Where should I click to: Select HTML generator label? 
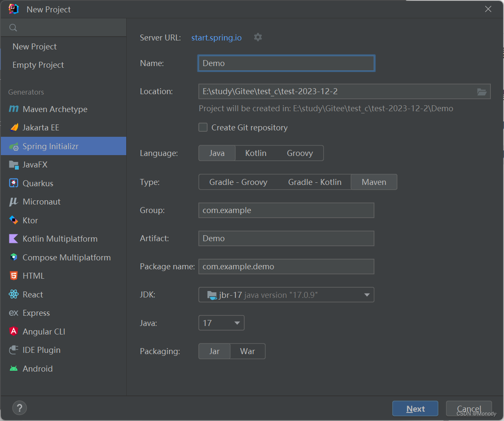point(33,276)
